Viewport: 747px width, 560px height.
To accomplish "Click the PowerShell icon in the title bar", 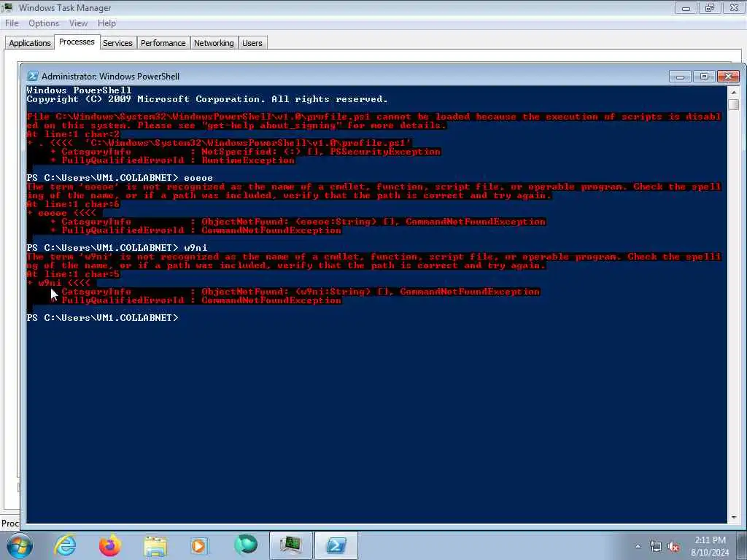I will [32, 76].
